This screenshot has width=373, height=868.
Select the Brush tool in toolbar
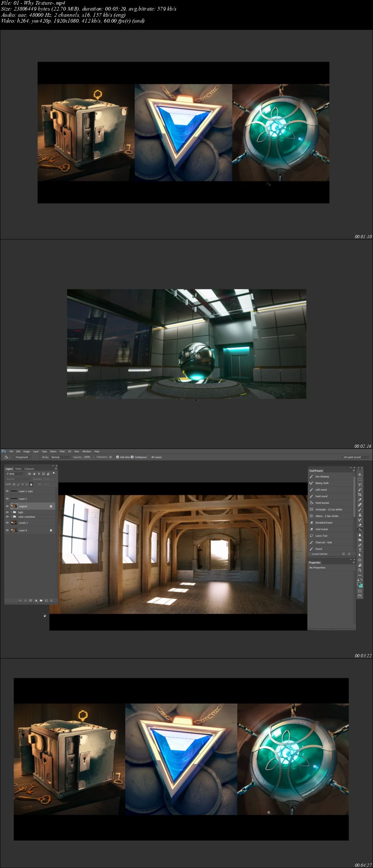click(360, 510)
